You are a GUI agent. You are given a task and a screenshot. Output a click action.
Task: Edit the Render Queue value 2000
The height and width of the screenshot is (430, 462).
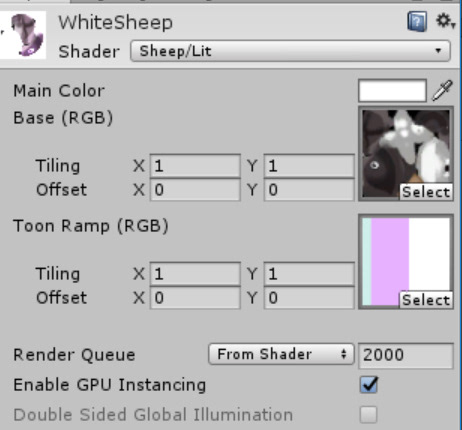tap(406, 355)
